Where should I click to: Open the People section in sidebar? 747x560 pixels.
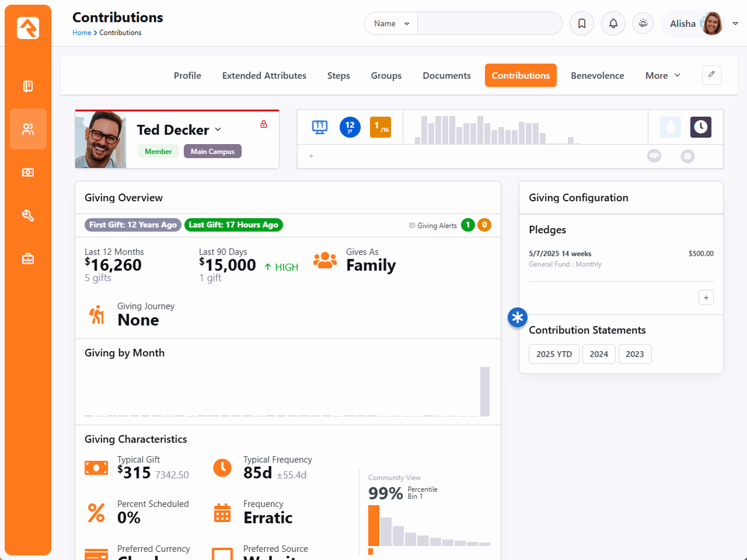(x=28, y=129)
